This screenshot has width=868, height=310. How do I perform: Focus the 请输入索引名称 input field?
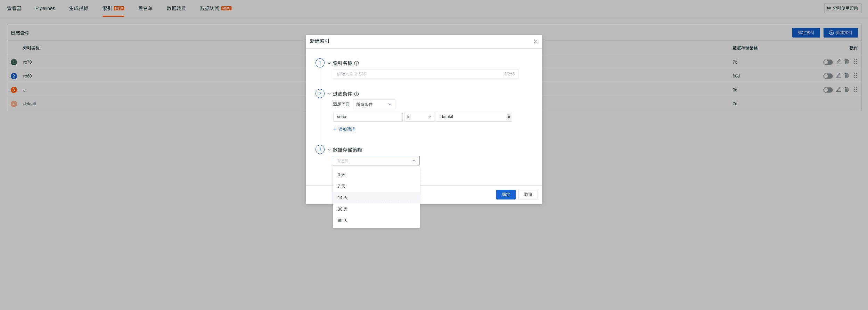point(425,74)
